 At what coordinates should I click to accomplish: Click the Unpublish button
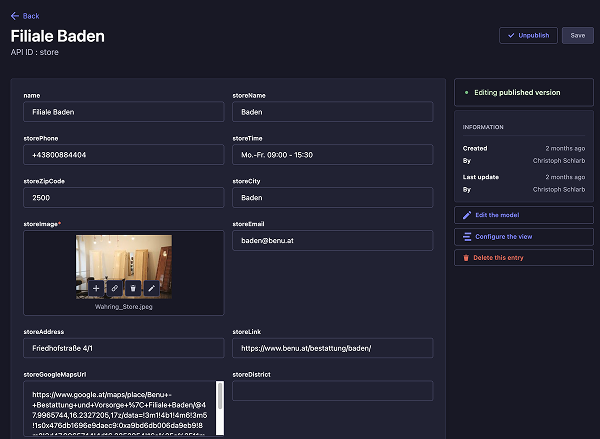pyautogui.click(x=528, y=36)
